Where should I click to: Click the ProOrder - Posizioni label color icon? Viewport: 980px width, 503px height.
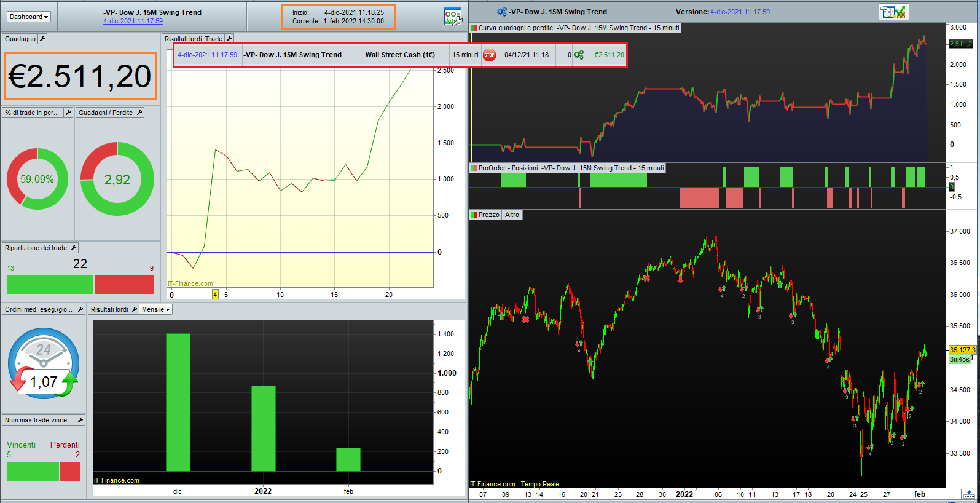tap(474, 168)
